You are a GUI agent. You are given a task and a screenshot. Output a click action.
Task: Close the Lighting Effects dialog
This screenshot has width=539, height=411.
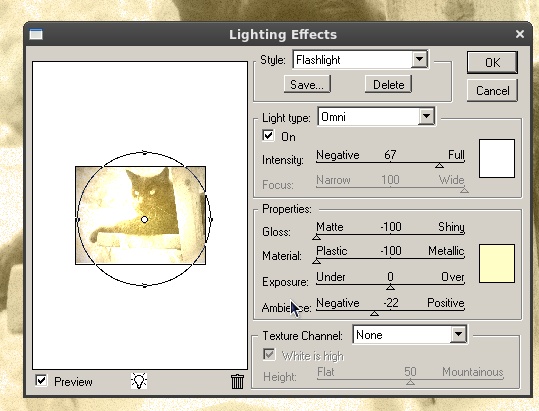click(x=520, y=34)
